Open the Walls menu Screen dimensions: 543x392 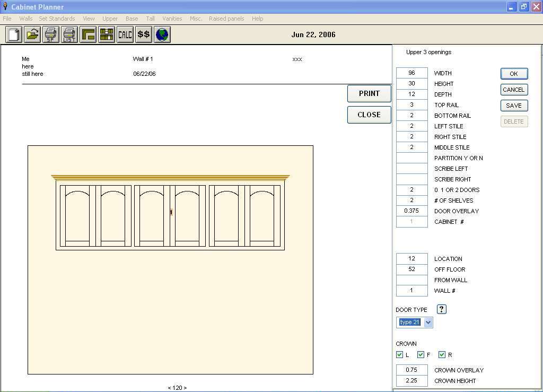(26, 19)
